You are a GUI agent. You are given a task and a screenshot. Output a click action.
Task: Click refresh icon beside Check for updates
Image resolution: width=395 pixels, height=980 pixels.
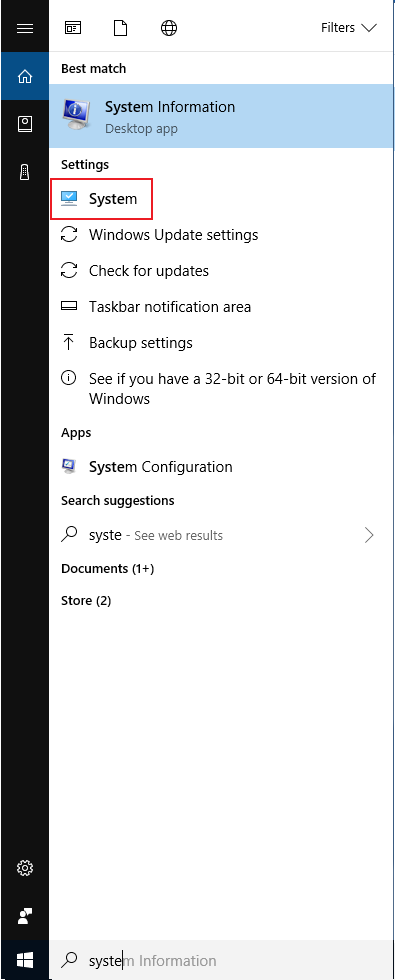[69, 271]
